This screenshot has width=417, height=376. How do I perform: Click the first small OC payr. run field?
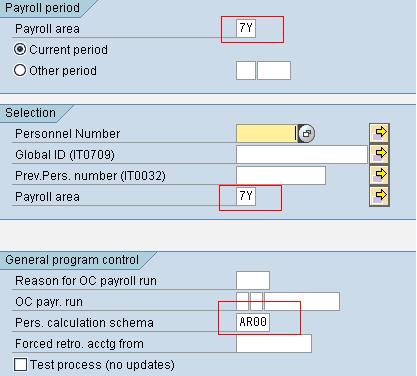242,301
